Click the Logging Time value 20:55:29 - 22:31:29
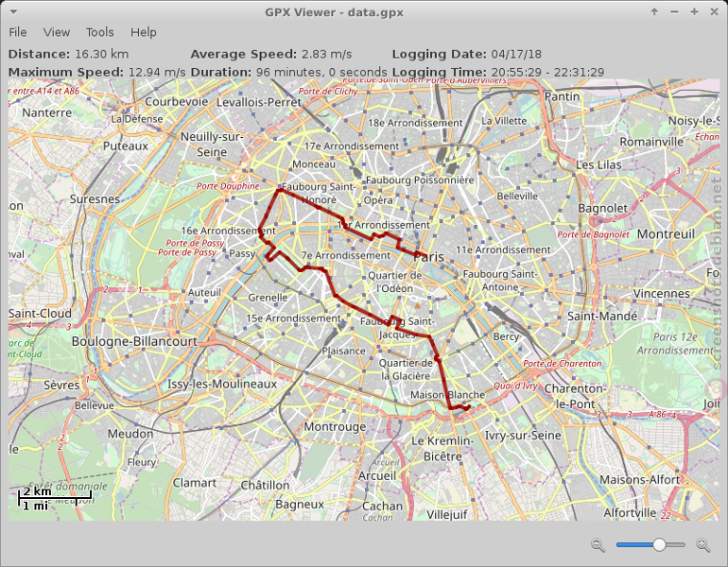 [547, 72]
